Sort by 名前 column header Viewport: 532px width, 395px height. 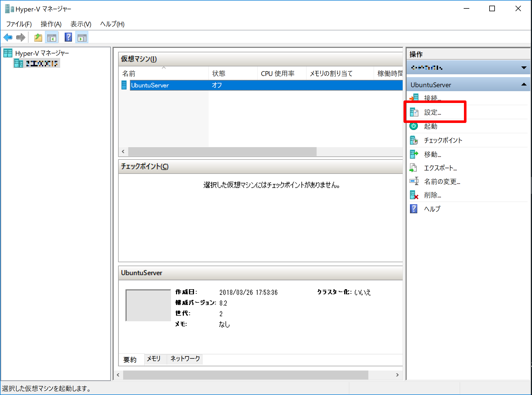(x=164, y=73)
